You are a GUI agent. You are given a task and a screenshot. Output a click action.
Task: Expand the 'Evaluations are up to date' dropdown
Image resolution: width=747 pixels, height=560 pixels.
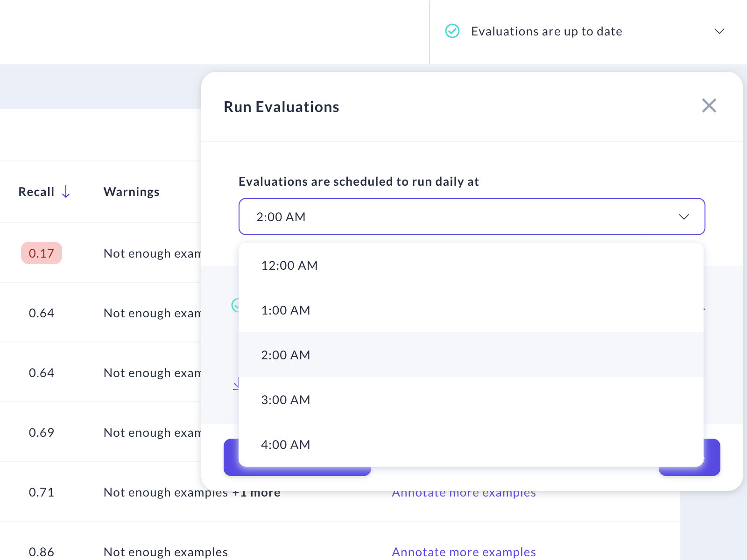coord(719,31)
